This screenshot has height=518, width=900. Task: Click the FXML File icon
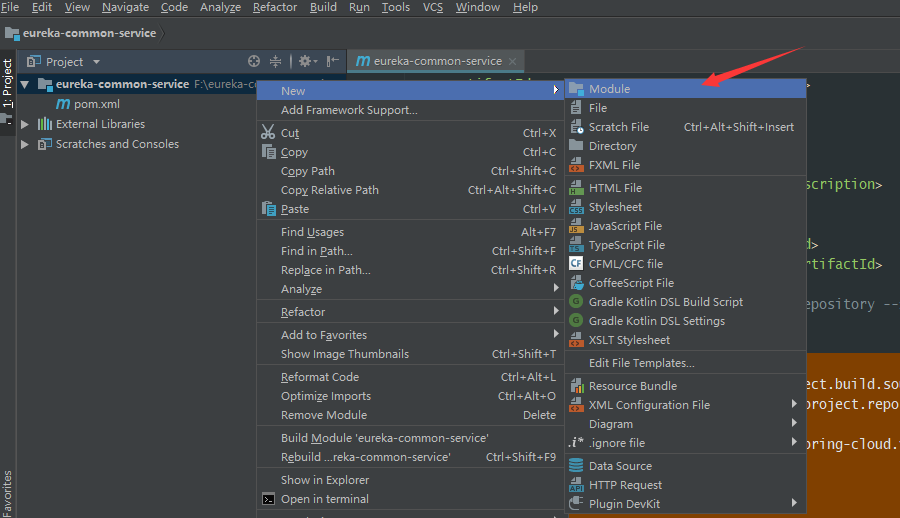point(576,165)
